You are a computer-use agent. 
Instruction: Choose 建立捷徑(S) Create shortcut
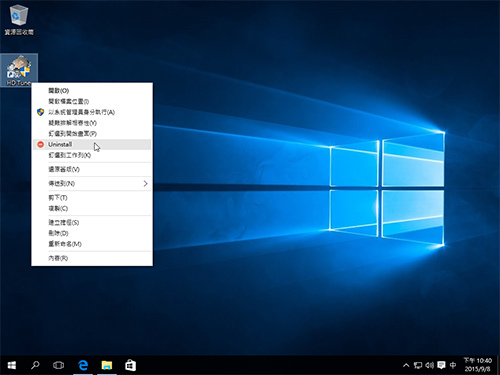tap(92, 222)
